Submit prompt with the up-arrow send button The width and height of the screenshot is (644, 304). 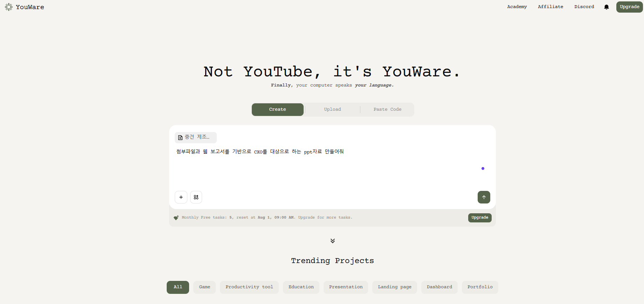pos(484,197)
